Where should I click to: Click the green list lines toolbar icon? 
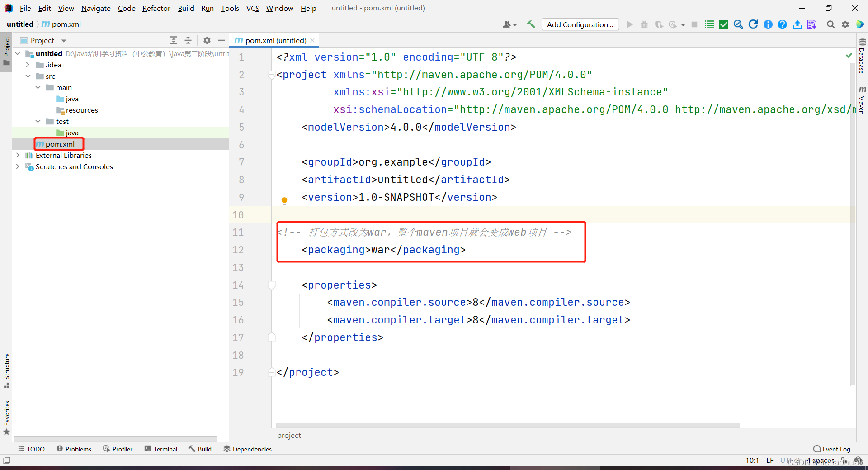pos(709,24)
